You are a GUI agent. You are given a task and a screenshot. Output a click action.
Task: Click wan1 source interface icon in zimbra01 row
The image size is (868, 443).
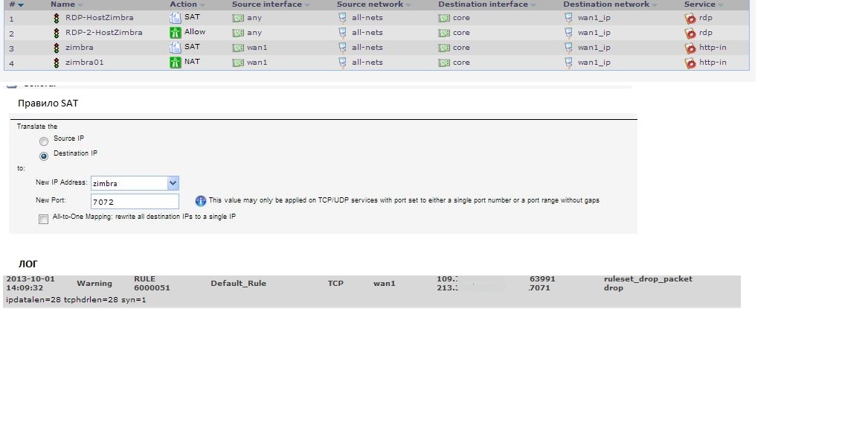coord(238,63)
